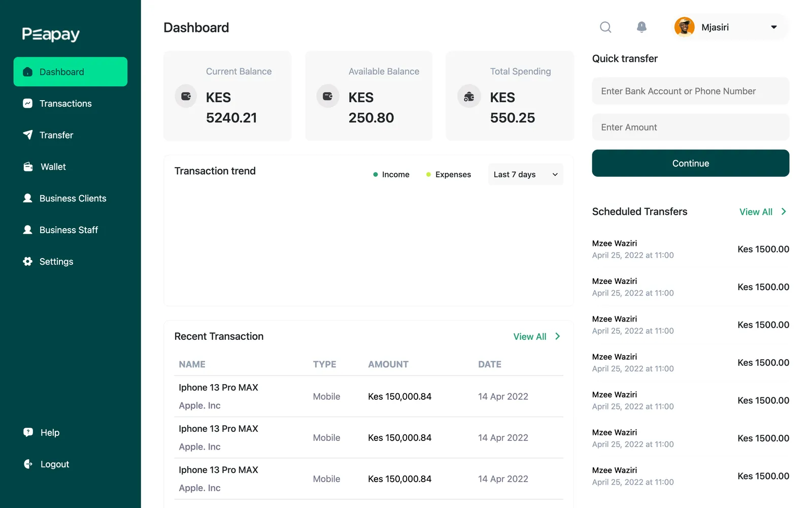Go to the Transfer menu item

pyautogui.click(x=71, y=135)
